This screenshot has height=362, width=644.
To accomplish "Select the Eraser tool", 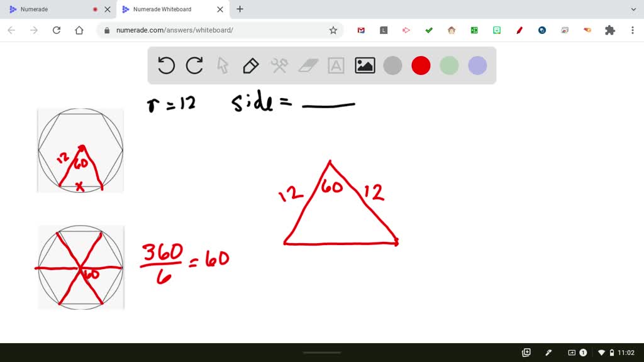I will point(308,65).
